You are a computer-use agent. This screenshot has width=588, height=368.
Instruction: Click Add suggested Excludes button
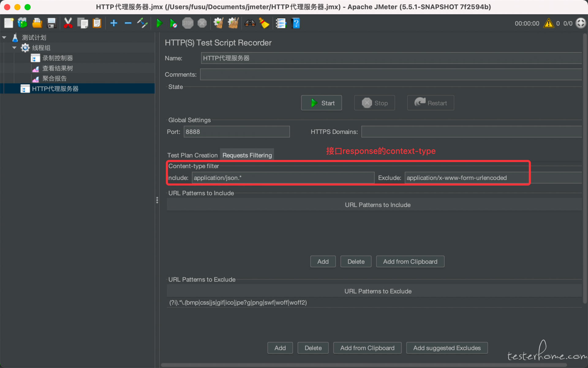(447, 348)
